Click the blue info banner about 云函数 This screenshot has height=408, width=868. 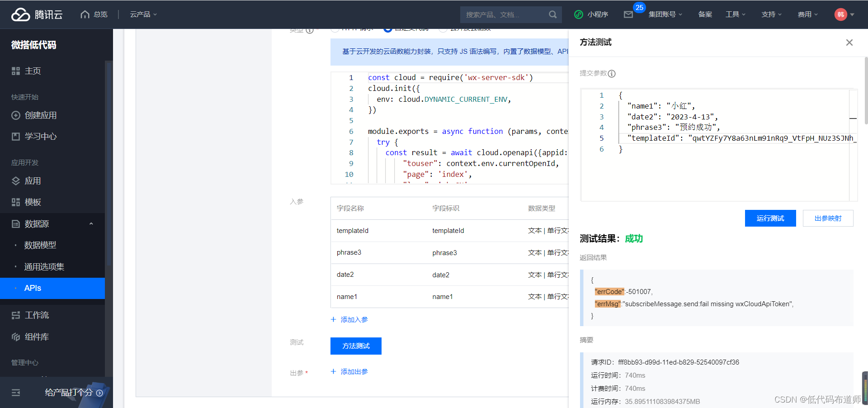[450, 52]
